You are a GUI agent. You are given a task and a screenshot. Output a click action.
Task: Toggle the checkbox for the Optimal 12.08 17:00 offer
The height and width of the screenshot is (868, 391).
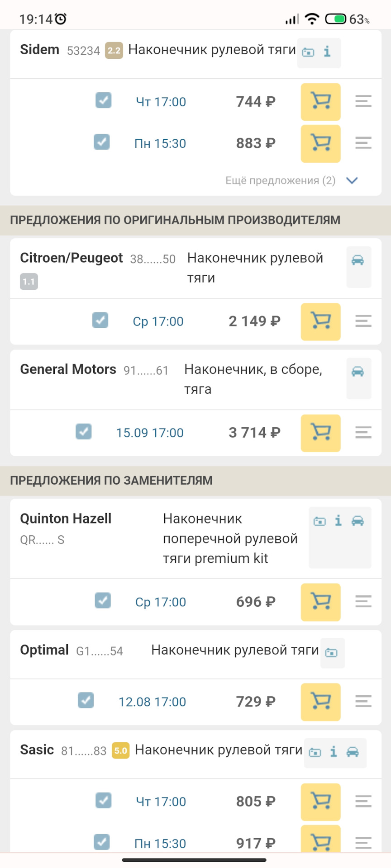(x=86, y=700)
